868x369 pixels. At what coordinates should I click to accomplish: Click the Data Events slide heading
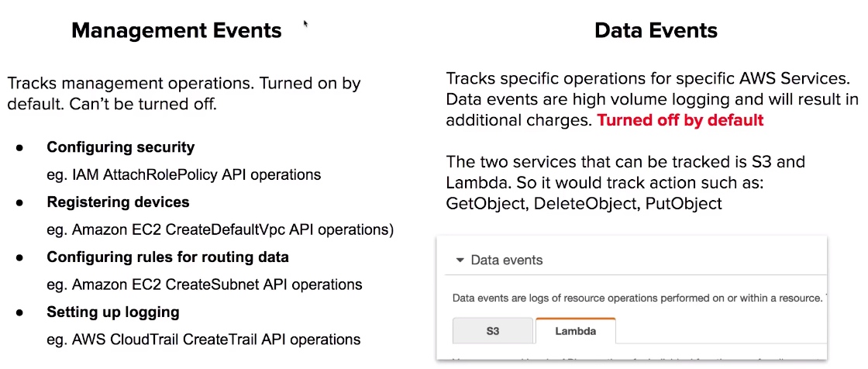pos(656,30)
